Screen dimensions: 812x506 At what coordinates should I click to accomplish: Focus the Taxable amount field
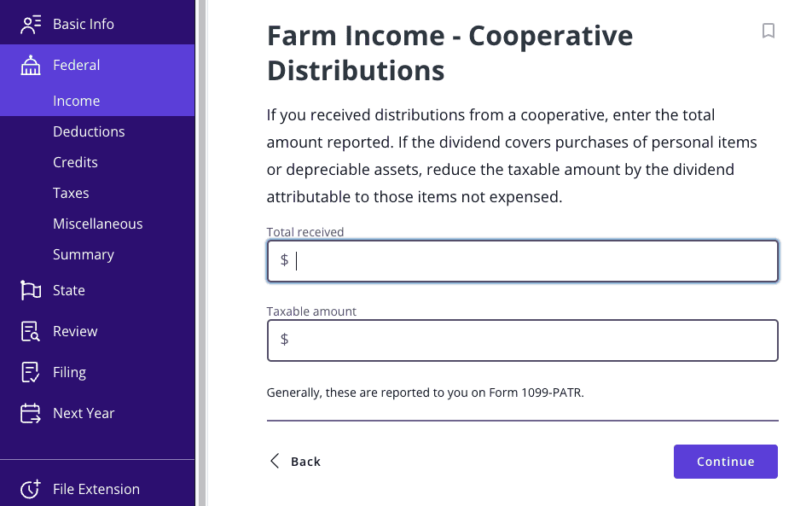point(522,340)
